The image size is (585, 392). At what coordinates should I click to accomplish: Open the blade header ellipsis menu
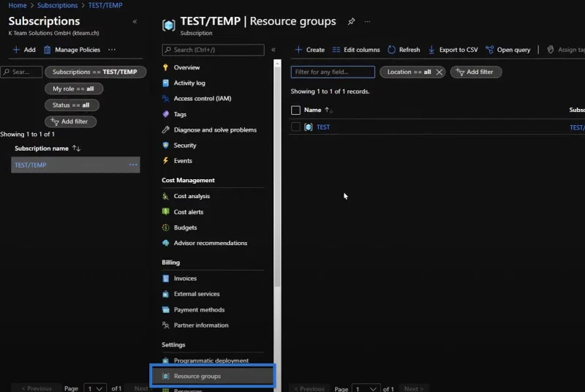[368, 22]
